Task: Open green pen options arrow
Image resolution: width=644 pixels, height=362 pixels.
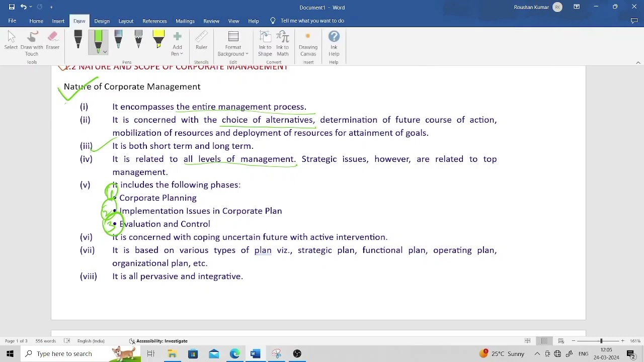Action: pos(105,52)
